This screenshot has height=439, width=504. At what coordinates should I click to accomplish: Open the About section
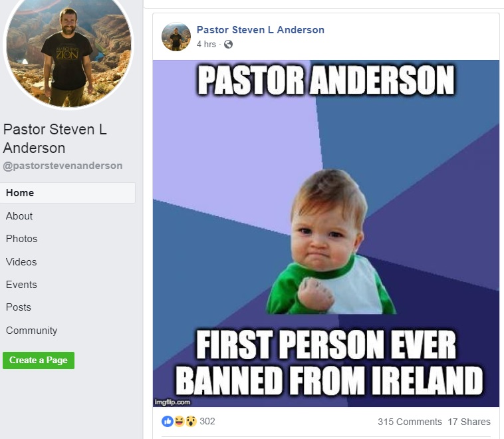click(19, 216)
